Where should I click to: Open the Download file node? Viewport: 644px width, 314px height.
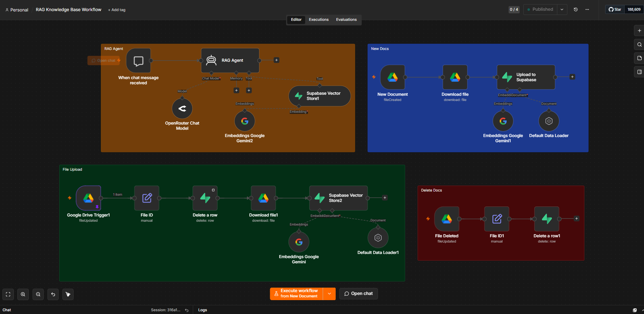tap(455, 77)
